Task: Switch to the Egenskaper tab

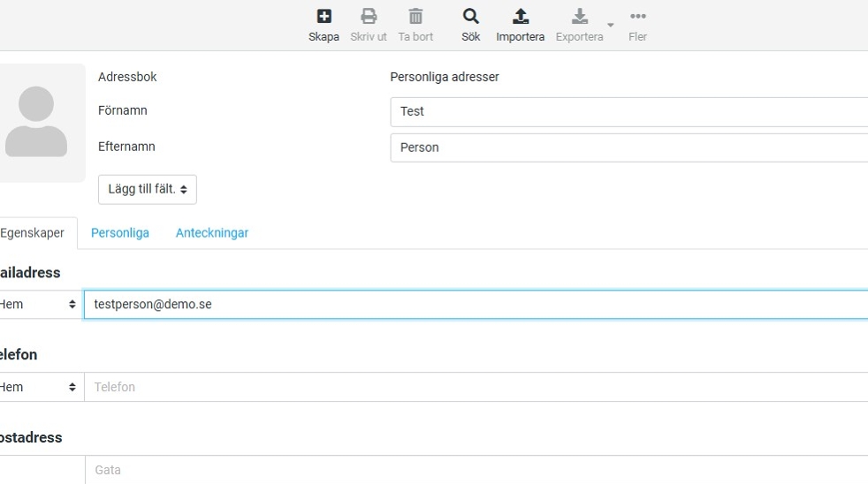Action: point(34,233)
